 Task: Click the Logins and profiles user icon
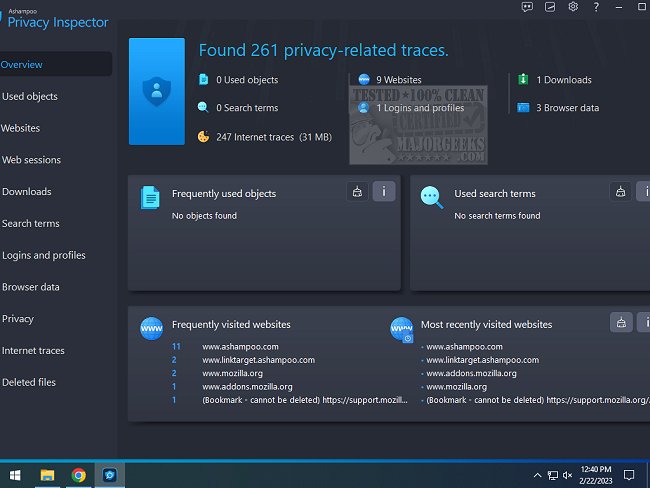pyautogui.click(x=364, y=108)
